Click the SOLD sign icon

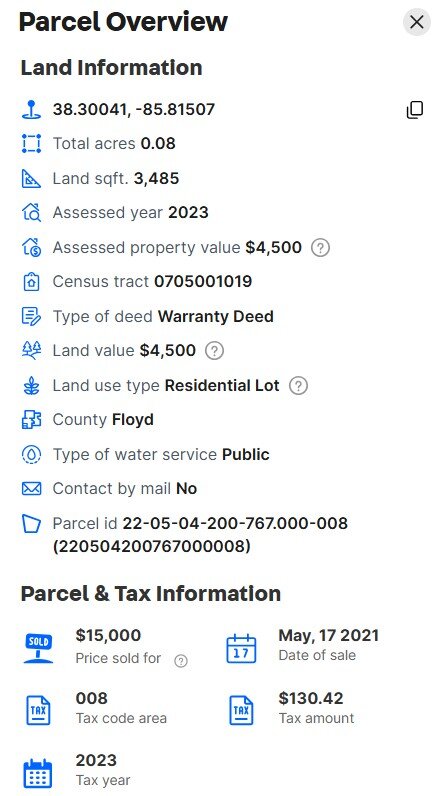coord(38,648)
